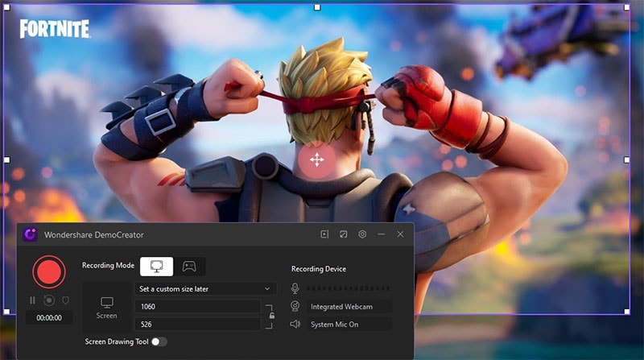The height and width of the screenshot is (360, 644).
Task: Click the top-right corner capture handle
Action: (627, 7)
